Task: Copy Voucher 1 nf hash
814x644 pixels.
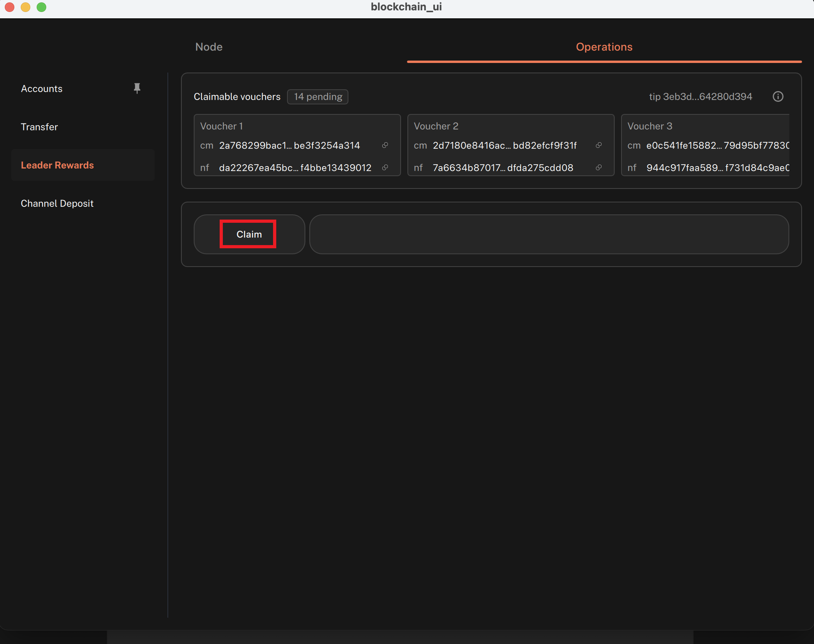Action: point(385,168)
